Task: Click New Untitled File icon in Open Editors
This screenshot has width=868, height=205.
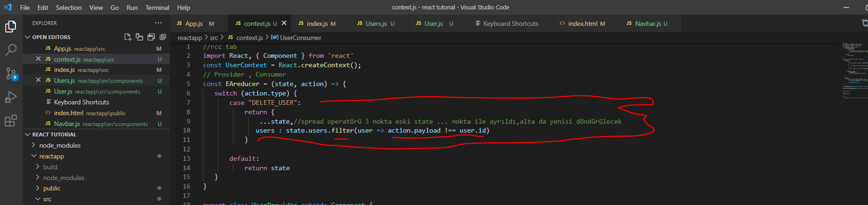Action: pyautogui.click(x=127, y=37)
